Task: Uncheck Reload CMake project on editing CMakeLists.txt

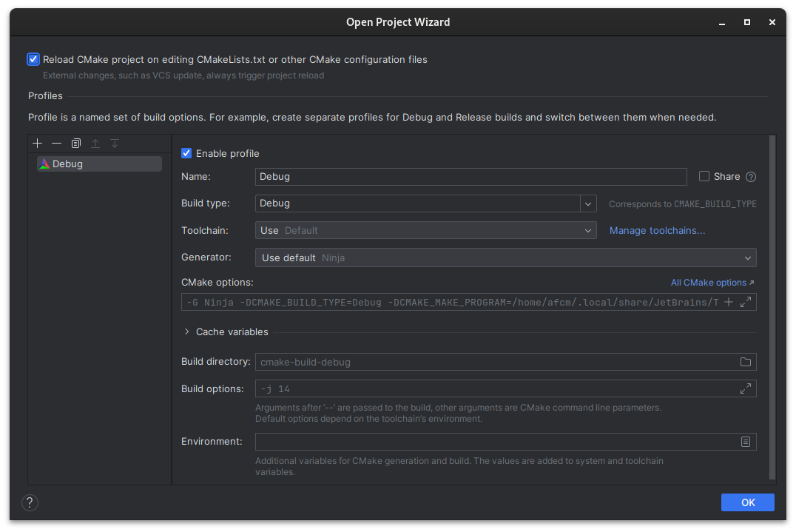Action: point(33,58)
